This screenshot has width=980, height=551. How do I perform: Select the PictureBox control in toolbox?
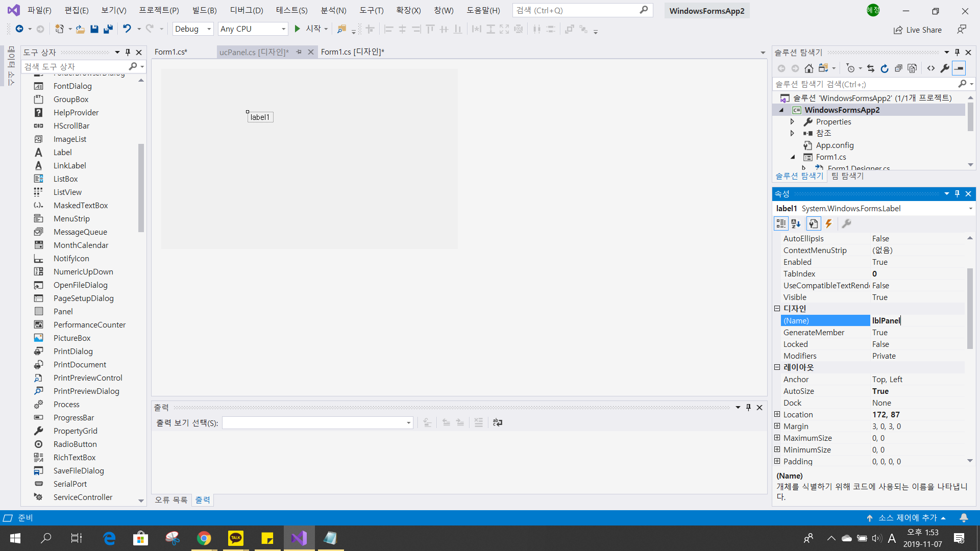pos(72,338)
